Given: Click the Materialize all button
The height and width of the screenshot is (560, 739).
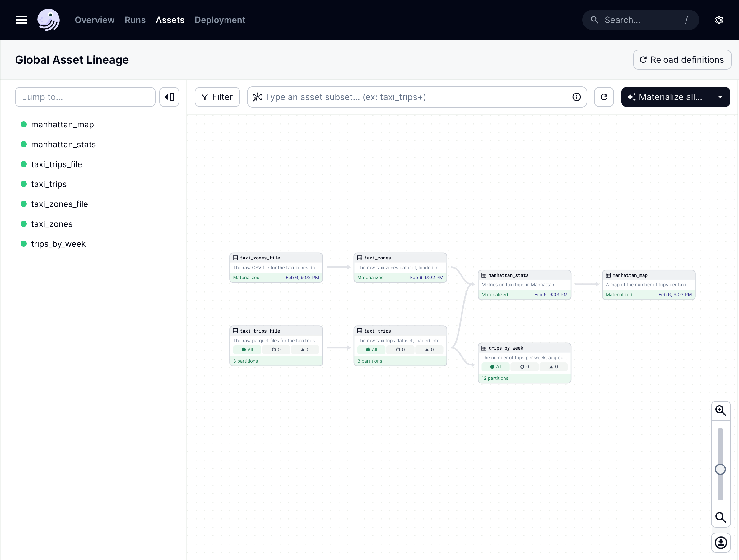Looking at the screenshot, I should pyautogui.click(x=666, y=97).
